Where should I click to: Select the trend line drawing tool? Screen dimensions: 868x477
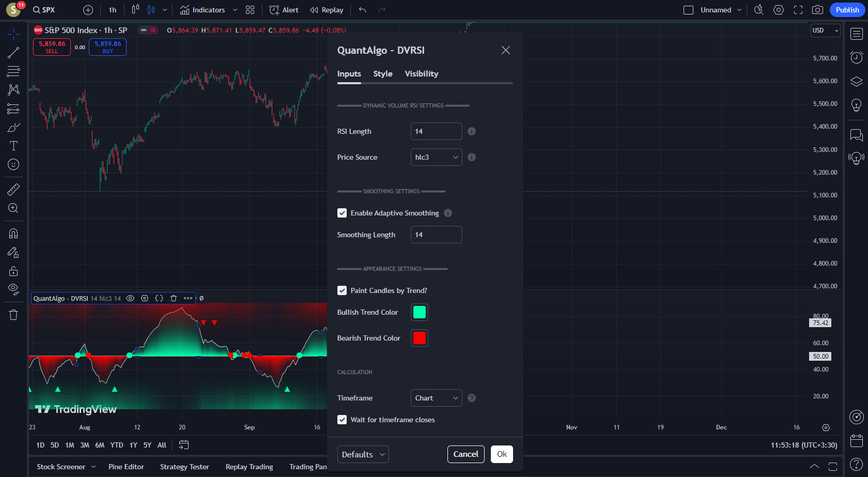(13, 52)
